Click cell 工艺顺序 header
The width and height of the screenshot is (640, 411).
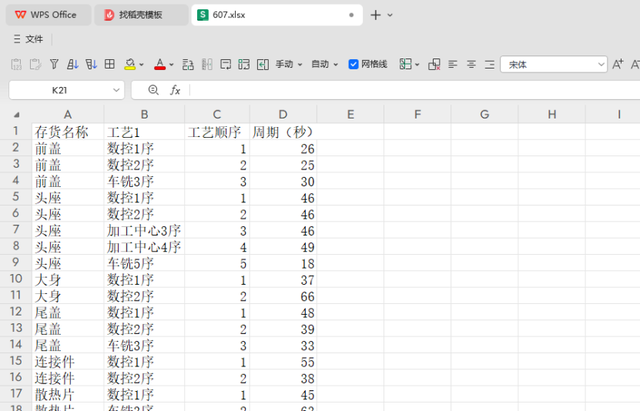coord(217,132)
